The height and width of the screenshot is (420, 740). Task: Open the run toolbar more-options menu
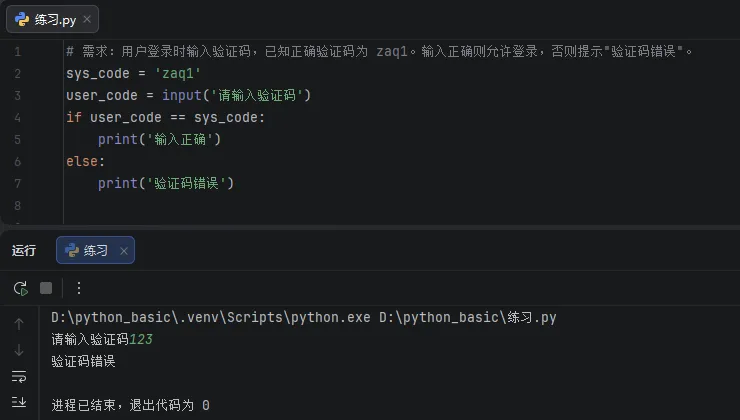(x=79, y=288)
